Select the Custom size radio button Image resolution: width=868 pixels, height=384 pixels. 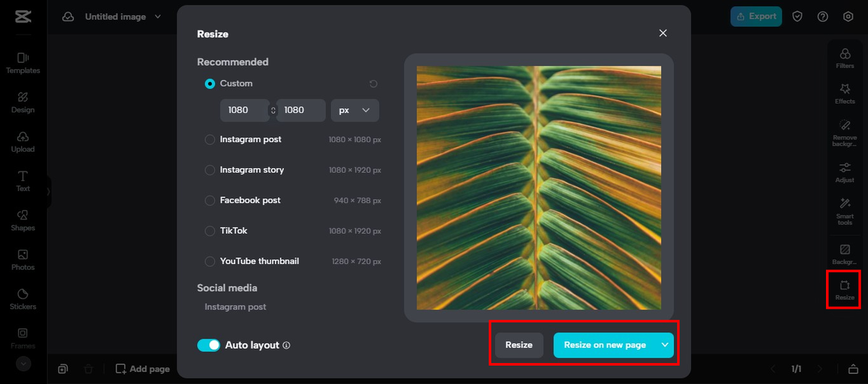coord(210,84)
